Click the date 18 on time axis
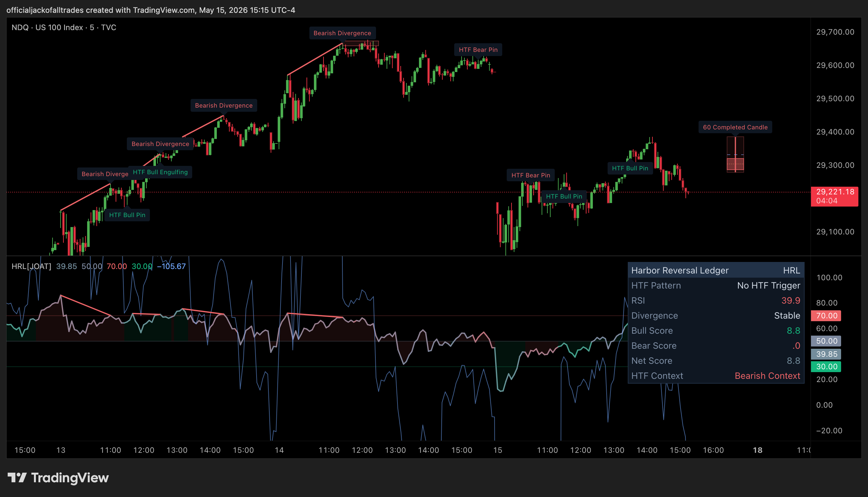This screenshot has height=497, width=868. click(757, 450)
